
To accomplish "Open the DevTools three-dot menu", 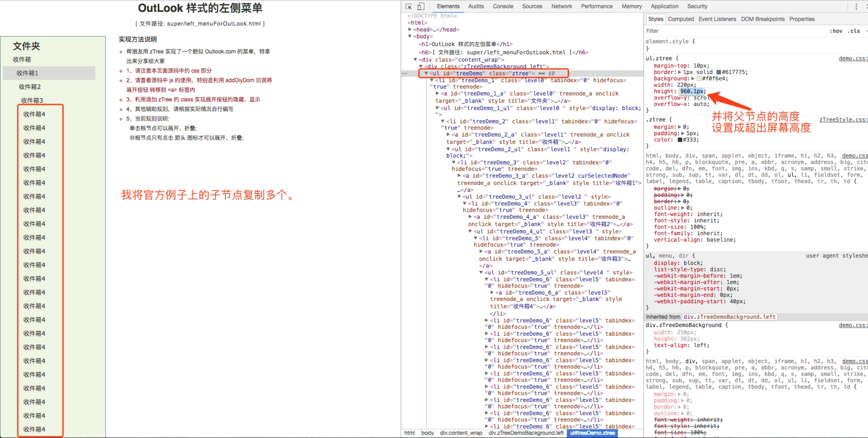I will coord(856,6).
